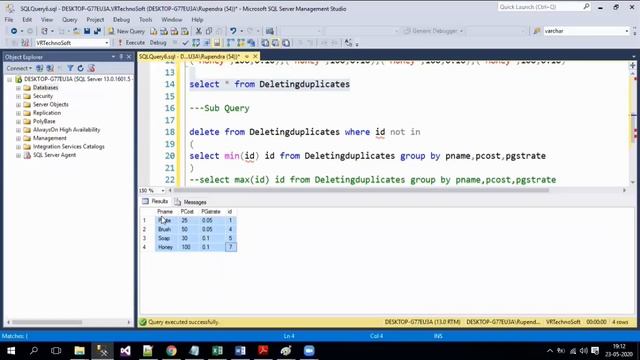The width and height of the screenshot is (640, 360).
Task: Click the Pname column header
Action: coord(165,211)
